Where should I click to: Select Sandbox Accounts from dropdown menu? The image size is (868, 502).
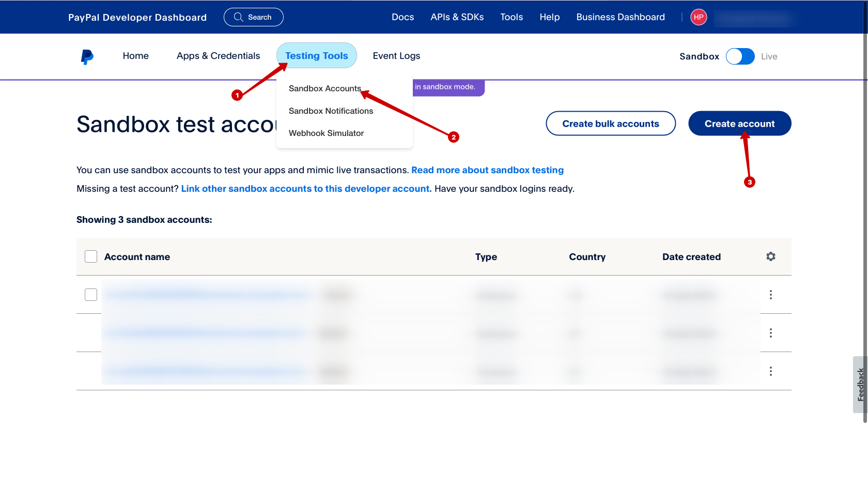325,88
